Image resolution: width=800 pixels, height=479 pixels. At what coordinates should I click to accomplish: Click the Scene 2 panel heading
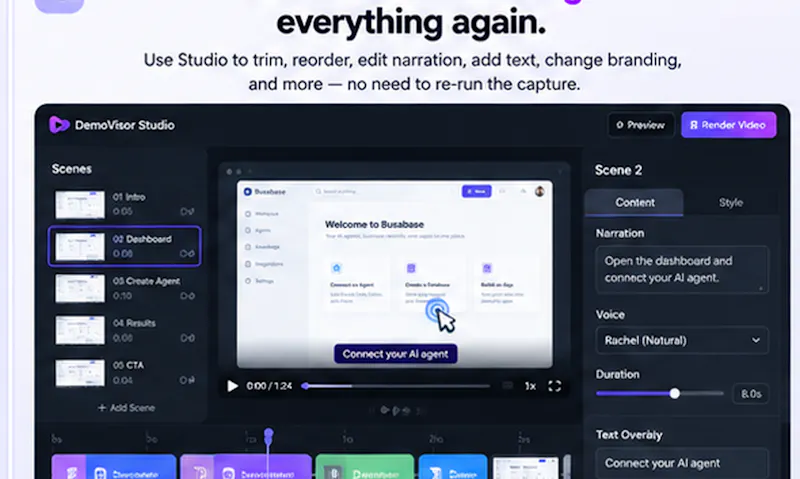click(618, 170)
